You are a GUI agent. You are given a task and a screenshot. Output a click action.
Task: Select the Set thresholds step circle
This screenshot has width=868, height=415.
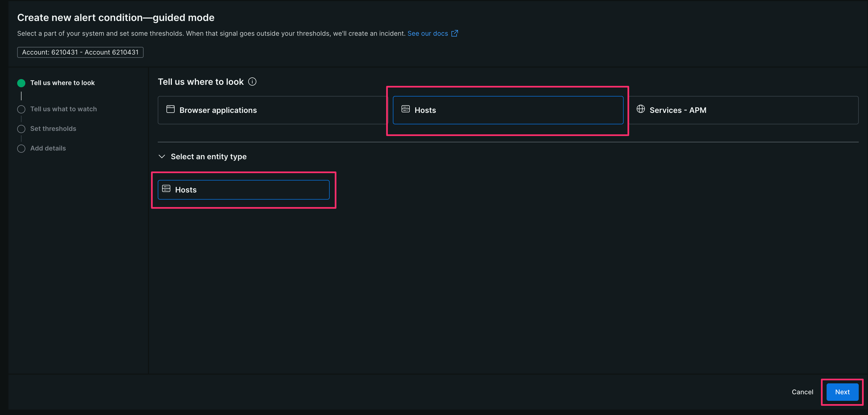point(21,128)
